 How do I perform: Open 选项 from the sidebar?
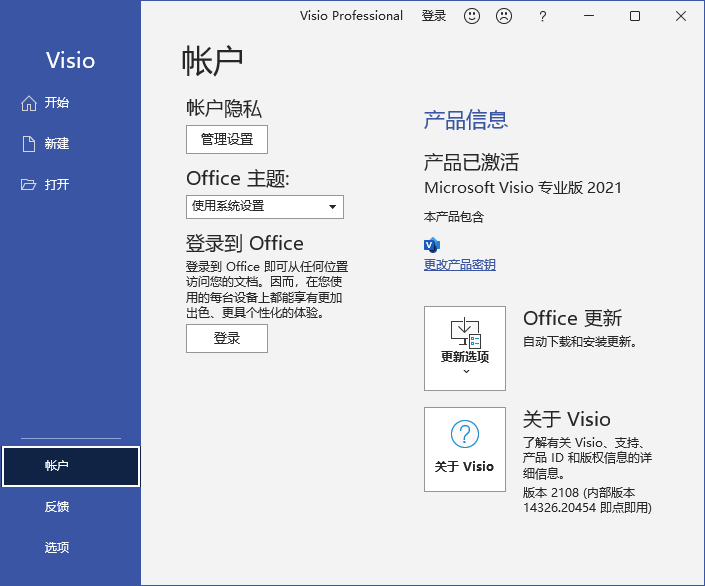click(x=57, y=548)
